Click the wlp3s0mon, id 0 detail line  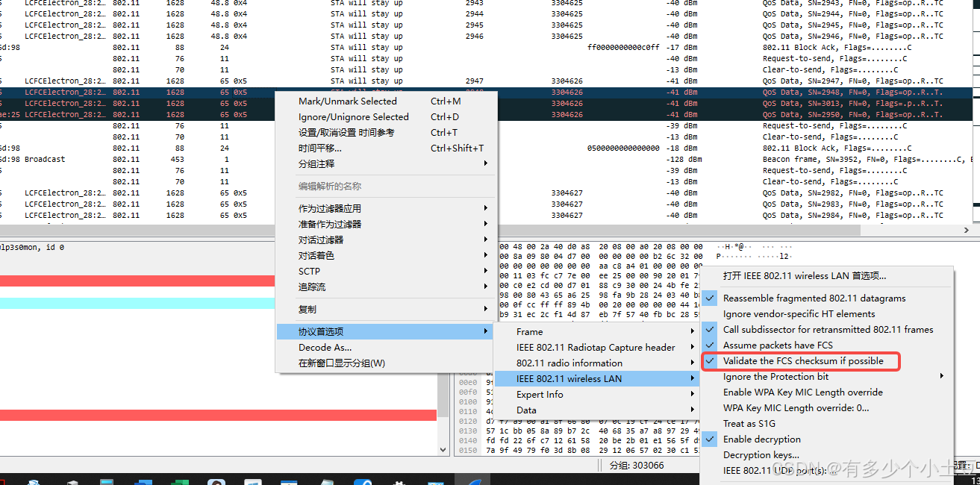pos(32,247)
